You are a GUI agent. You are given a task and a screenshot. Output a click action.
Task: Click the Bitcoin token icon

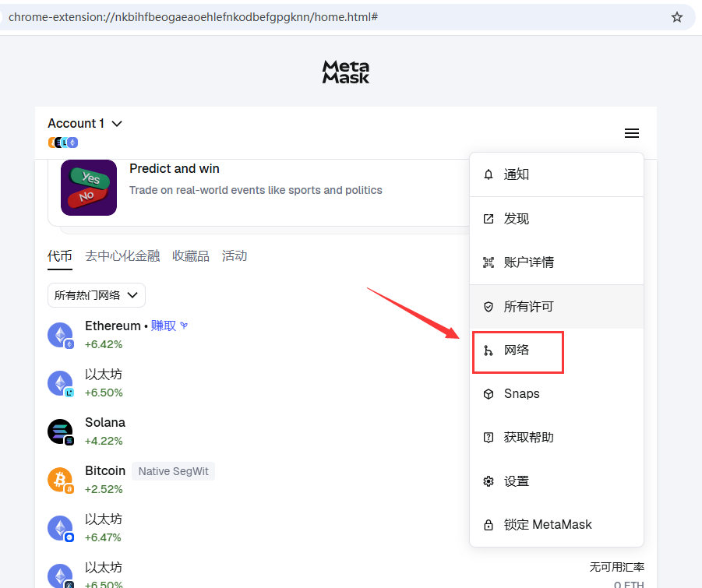(61, 480)
